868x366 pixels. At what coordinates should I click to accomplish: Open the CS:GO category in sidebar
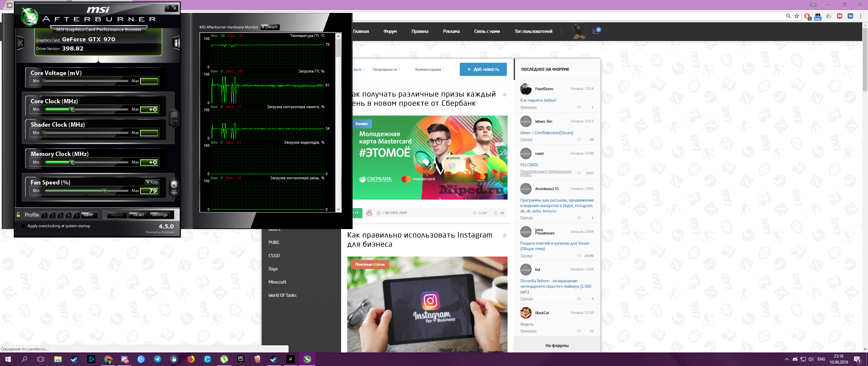point(274,256)
